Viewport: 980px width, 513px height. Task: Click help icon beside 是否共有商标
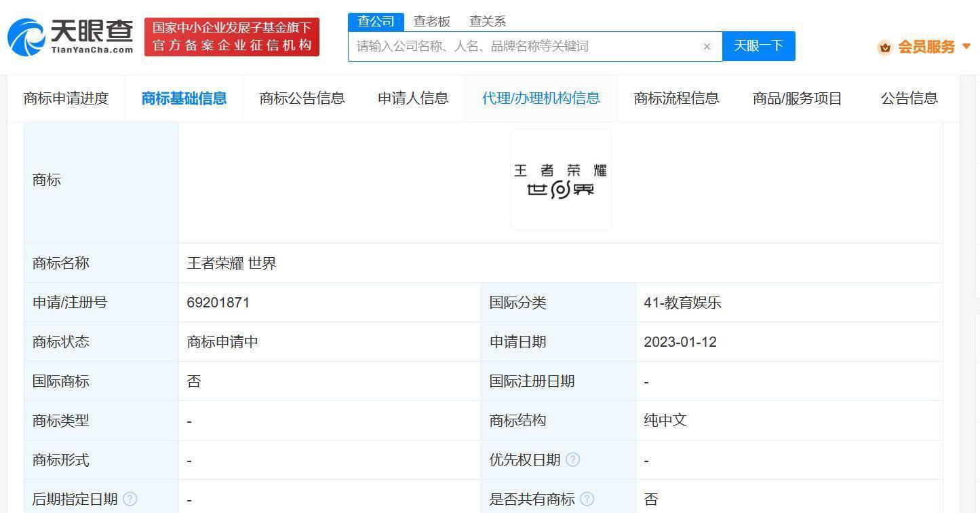[587, 499]
